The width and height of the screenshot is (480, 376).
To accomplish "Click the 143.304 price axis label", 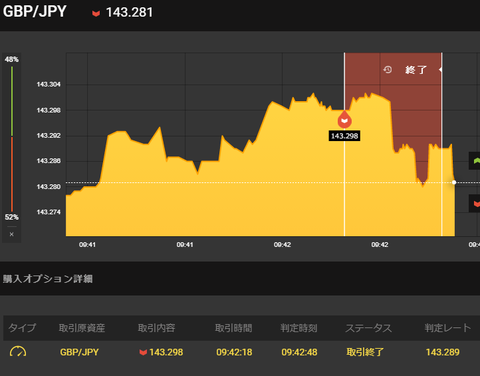I will tap(49, 84).
